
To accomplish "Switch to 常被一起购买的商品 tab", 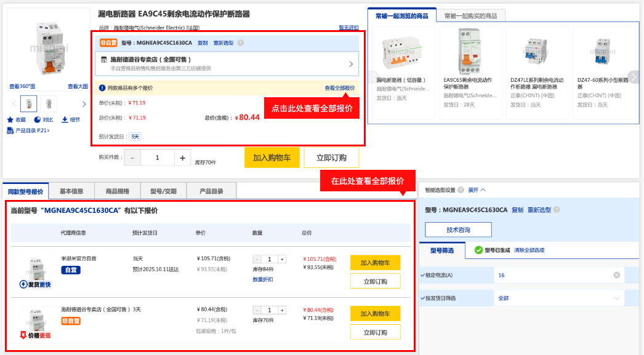I will point(470,15).
